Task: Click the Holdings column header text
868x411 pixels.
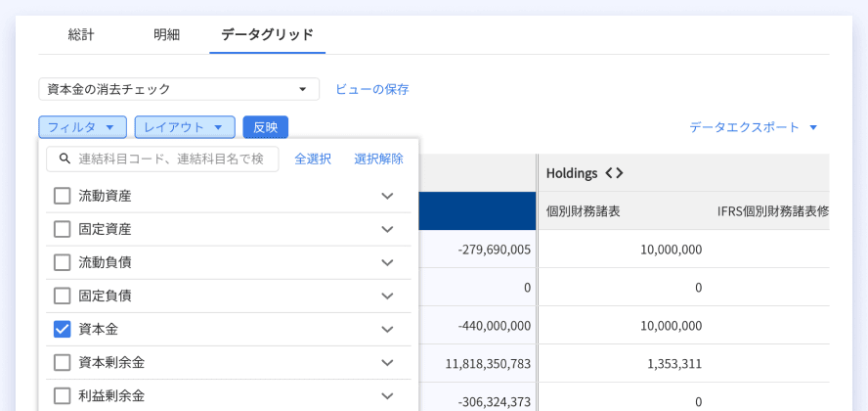Action: (572, 173)
